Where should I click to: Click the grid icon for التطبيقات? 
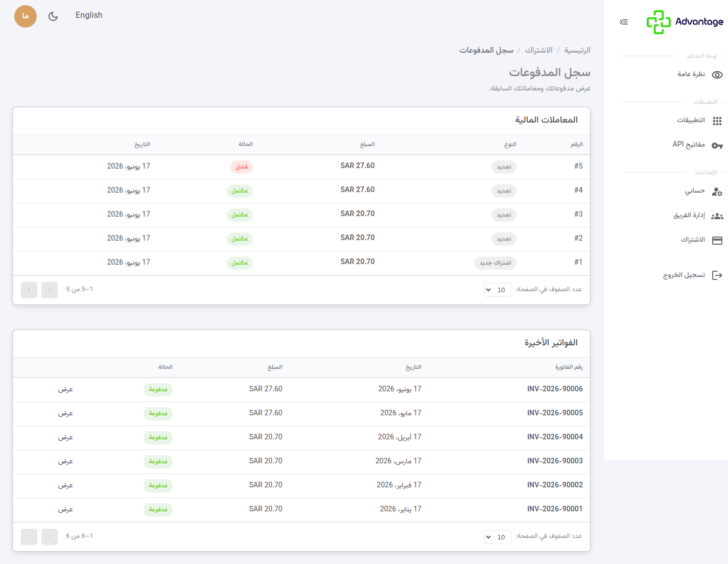pyautogui.click(x=717, y=121)
